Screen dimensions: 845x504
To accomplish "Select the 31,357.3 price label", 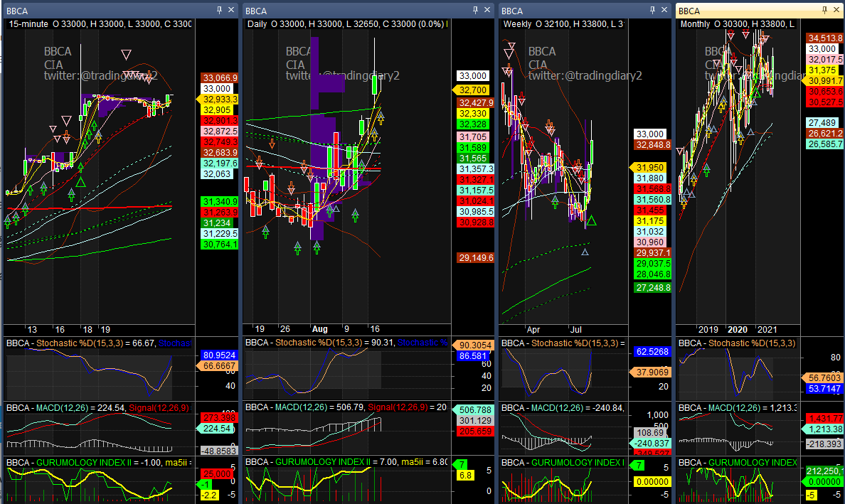I will [x=475, y=169].
